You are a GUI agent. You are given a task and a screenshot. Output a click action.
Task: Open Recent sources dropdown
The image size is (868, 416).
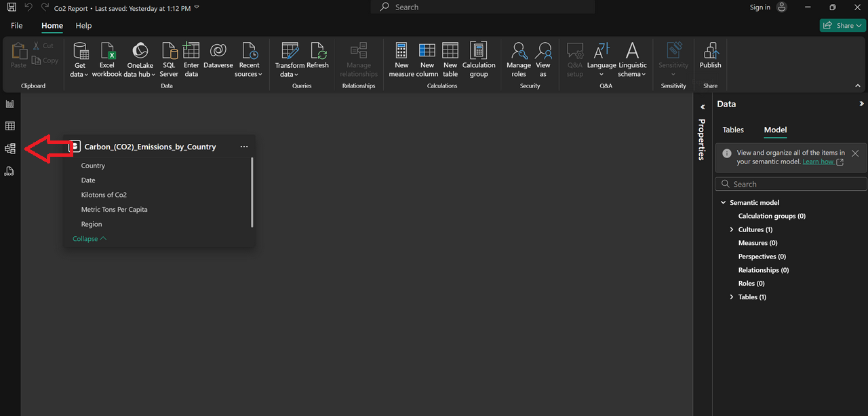[x=250, y=60]
